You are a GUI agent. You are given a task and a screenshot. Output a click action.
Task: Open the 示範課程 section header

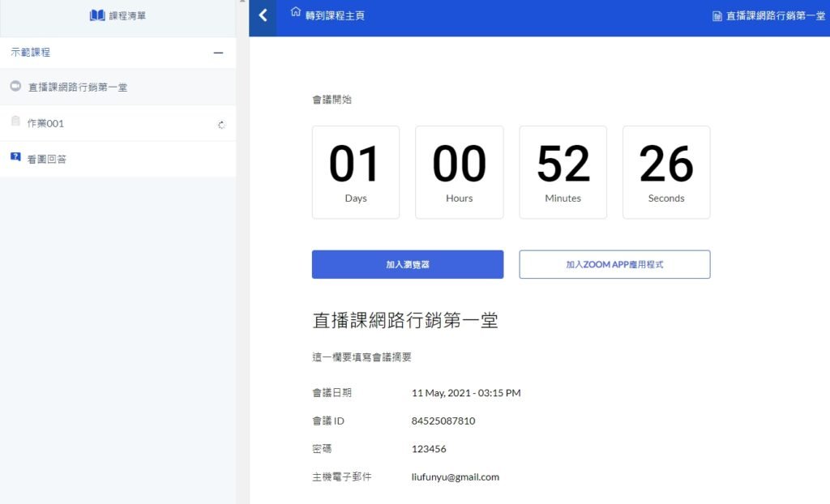click(118, 53)
